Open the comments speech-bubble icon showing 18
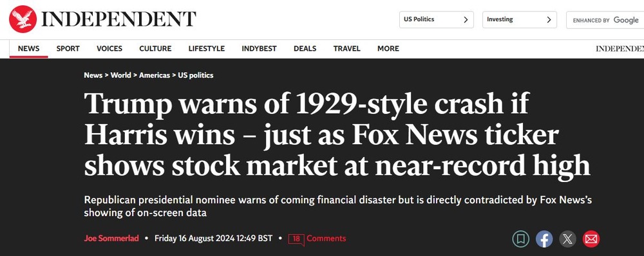The width and height of the screenshot is (644, 256). (296, 239)
